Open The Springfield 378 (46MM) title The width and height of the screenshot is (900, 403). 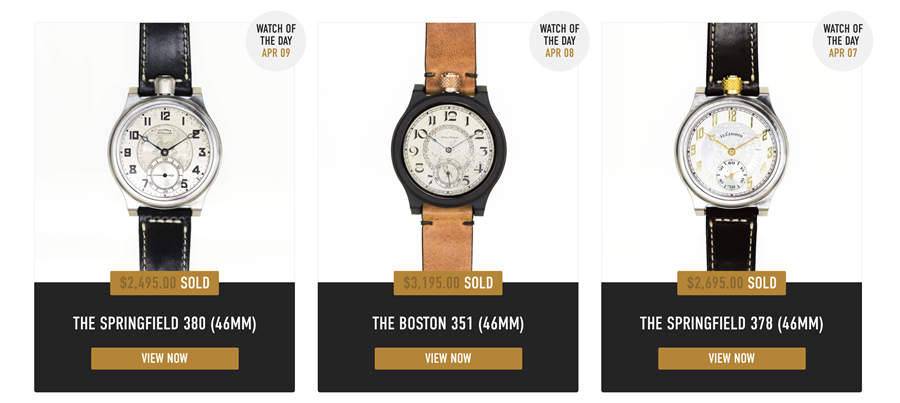[732, 323]
